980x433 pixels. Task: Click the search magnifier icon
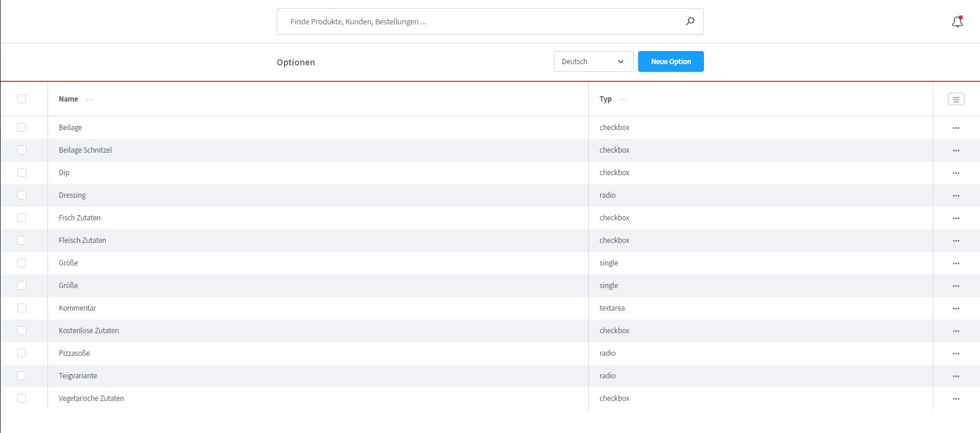click(x=690, y=21)
